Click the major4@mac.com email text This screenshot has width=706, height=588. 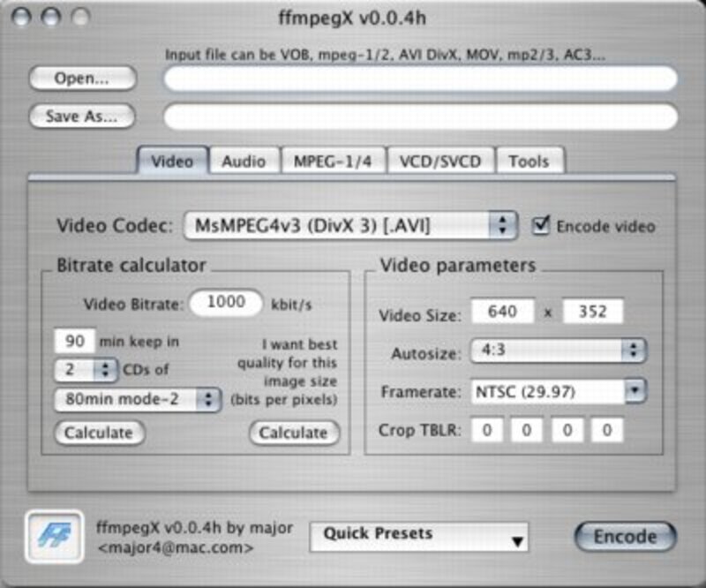pos(175,548)
